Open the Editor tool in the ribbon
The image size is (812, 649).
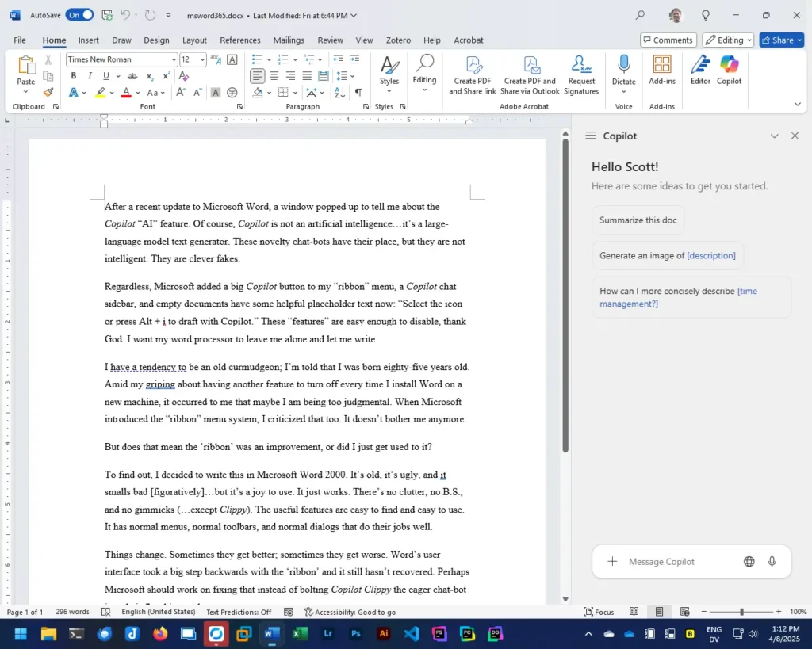(700, 70)
